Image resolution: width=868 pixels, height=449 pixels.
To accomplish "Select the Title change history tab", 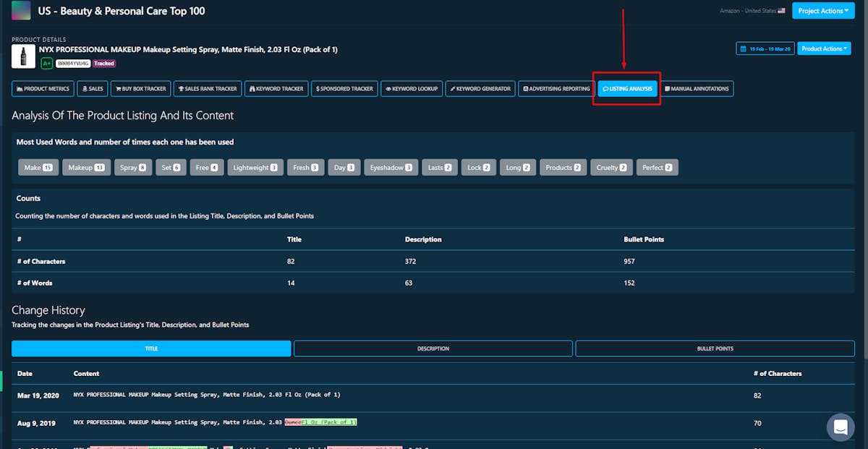I will point(151,348).
